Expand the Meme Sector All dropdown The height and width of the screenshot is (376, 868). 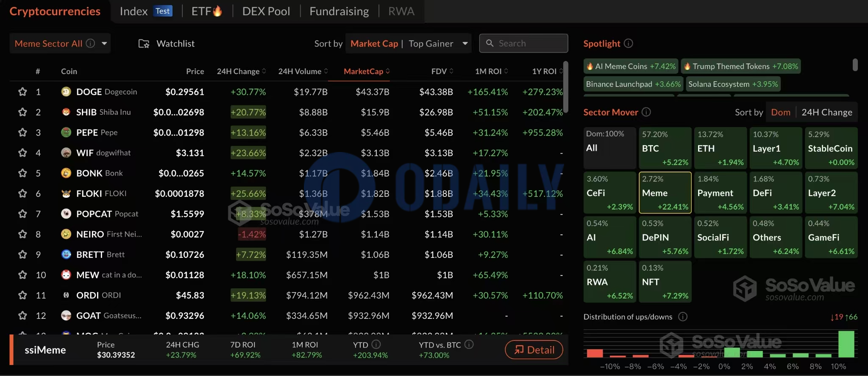pos(104,43)
